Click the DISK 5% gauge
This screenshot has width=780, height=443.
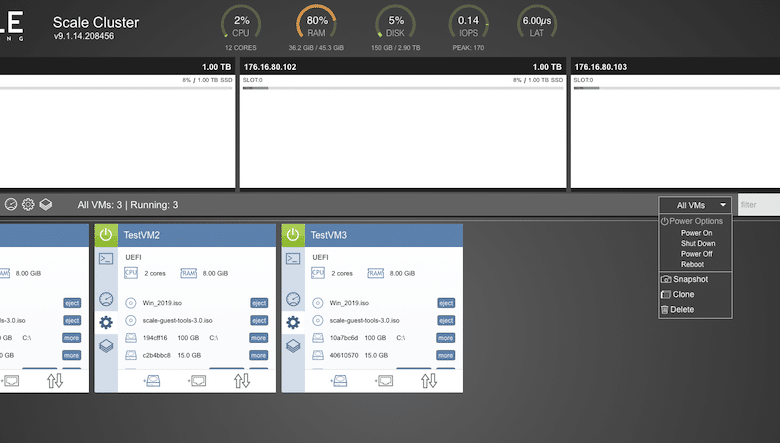point(395,23)
